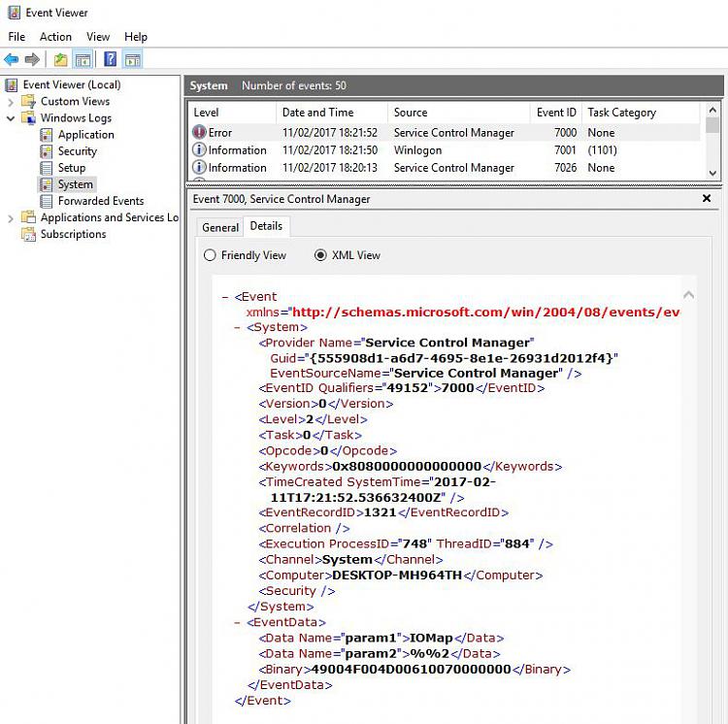Select the Setup log tree item
Screen dimensions: 728x724
(72, 168)
